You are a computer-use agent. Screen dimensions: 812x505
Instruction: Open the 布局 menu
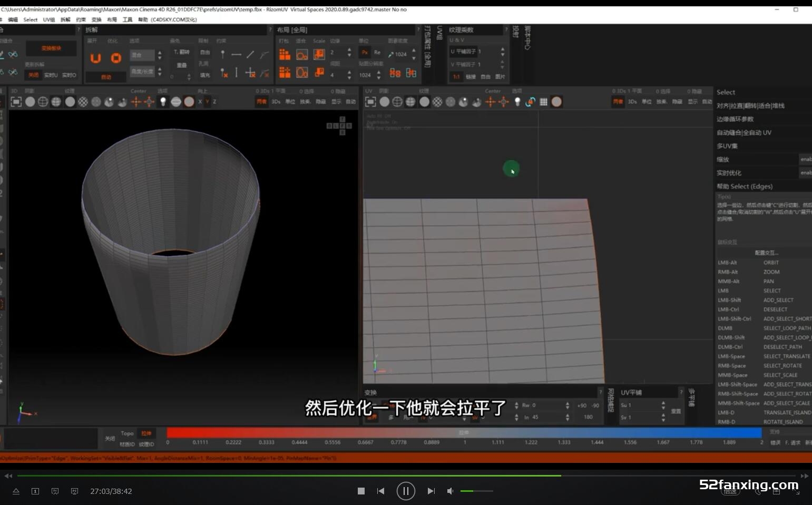112,20
